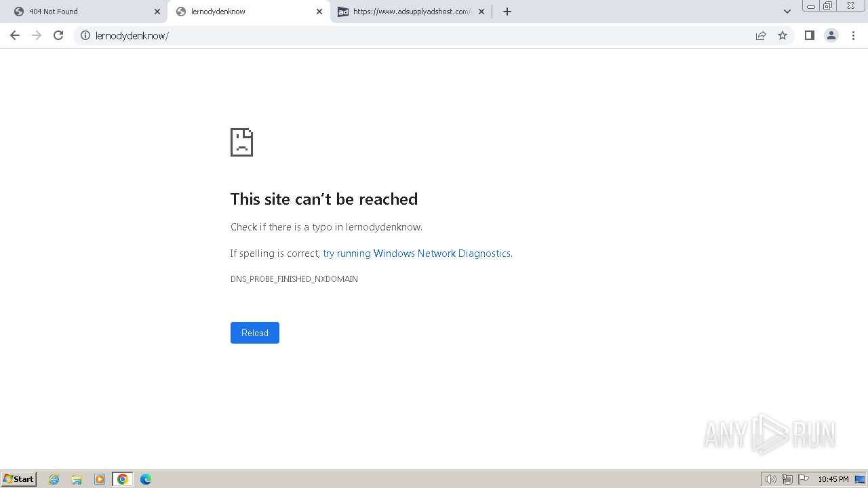Expand the tab search dropdown
Viewport: 868px width, 488px height.
tap(787, 12)
